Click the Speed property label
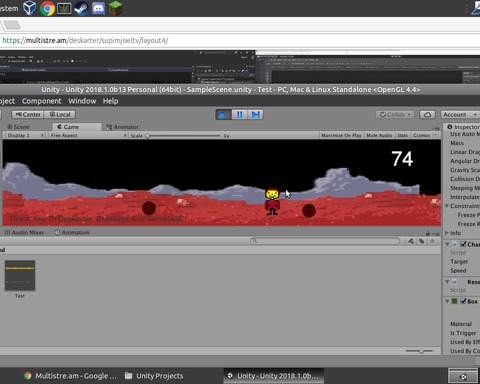Screen dimensions: 480x384 pyautogui.click(x=458, y=271)
